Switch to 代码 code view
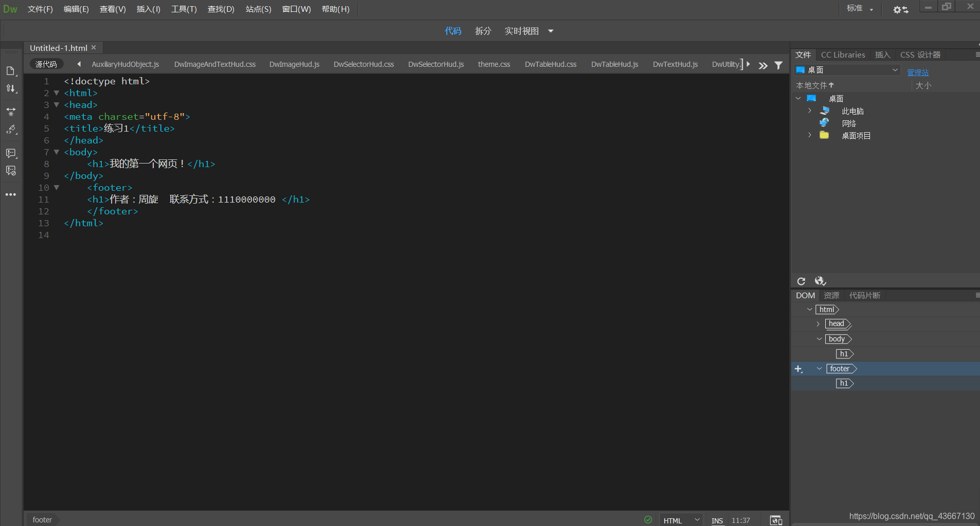Viewport: 980px width, 526px height. tap(453, 31)
